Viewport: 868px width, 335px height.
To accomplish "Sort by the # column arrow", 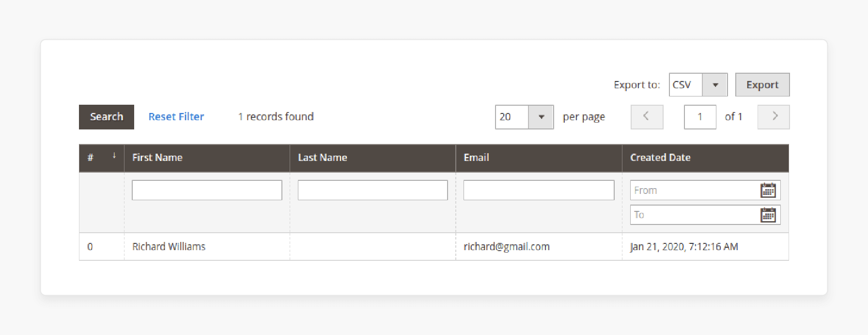I will [114, 156].
